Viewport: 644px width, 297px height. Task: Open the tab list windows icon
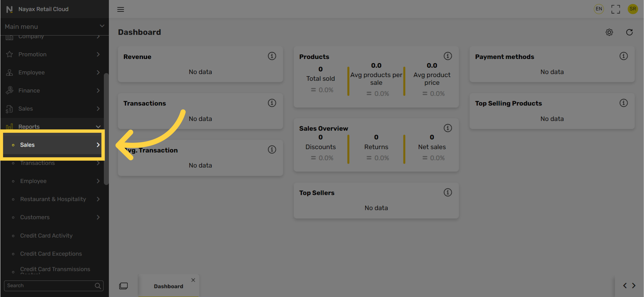pos(123,286)
